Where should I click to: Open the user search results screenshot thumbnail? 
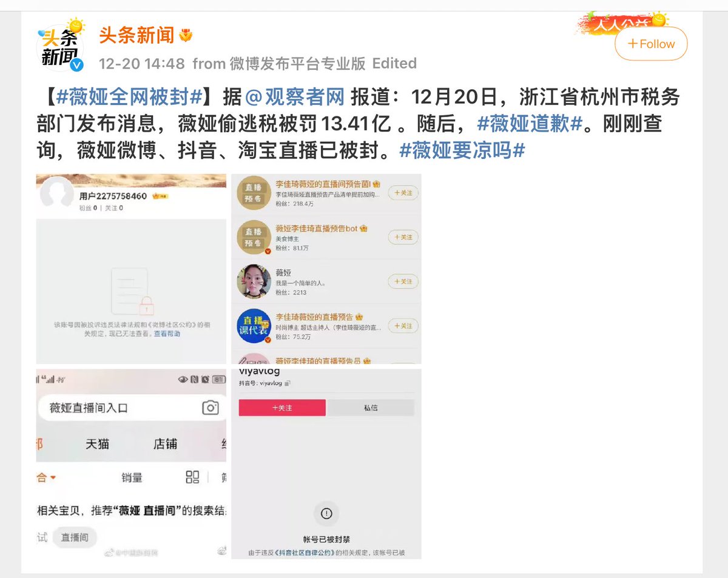coord(326,269)
